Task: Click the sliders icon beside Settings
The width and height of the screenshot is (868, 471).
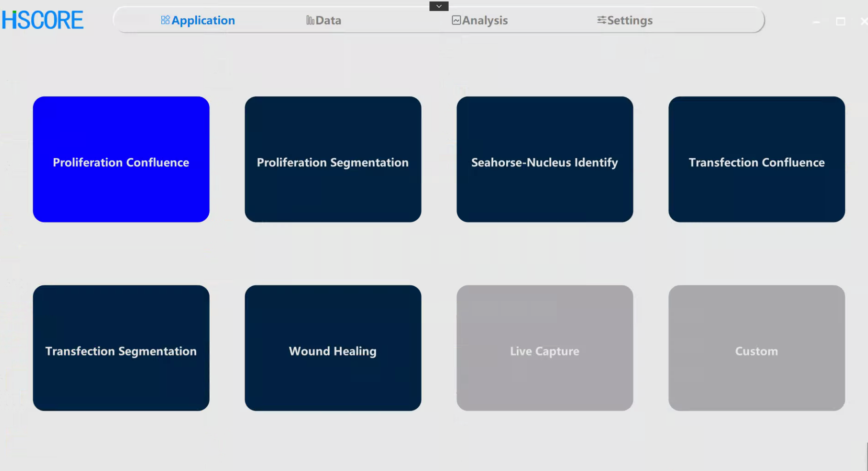Action: [x=601, y=20]
